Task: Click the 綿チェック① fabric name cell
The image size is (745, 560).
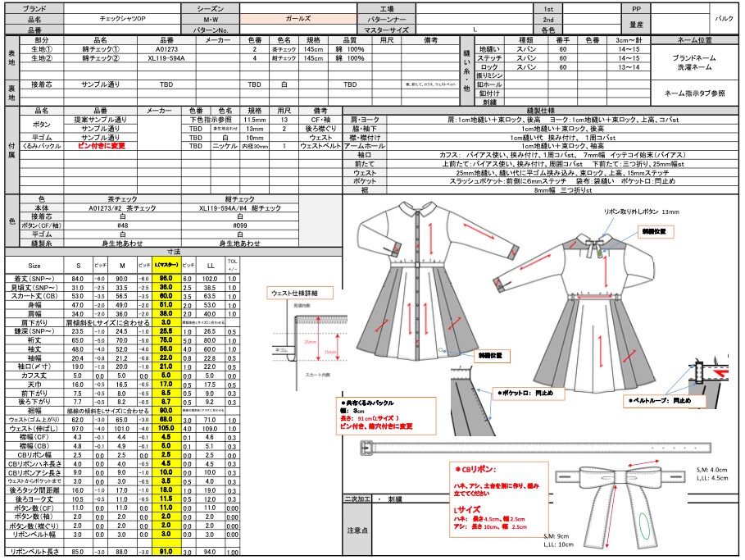Action: pyautogui.click(x=100, y=49)
